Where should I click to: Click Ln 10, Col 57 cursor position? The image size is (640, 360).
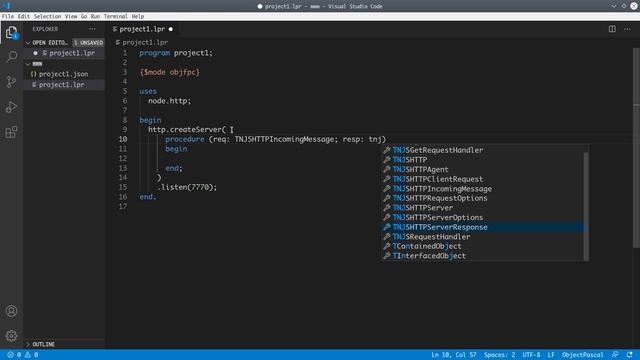454,355
